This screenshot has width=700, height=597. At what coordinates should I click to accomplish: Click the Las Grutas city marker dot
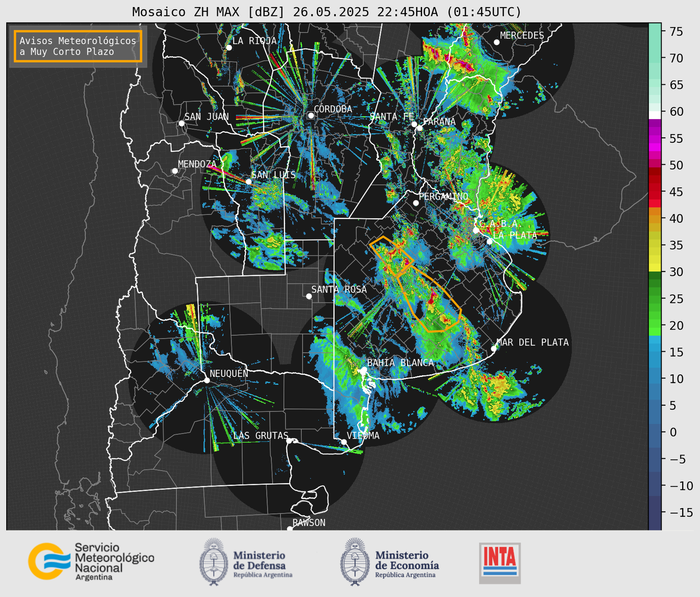tap(289, 441)
